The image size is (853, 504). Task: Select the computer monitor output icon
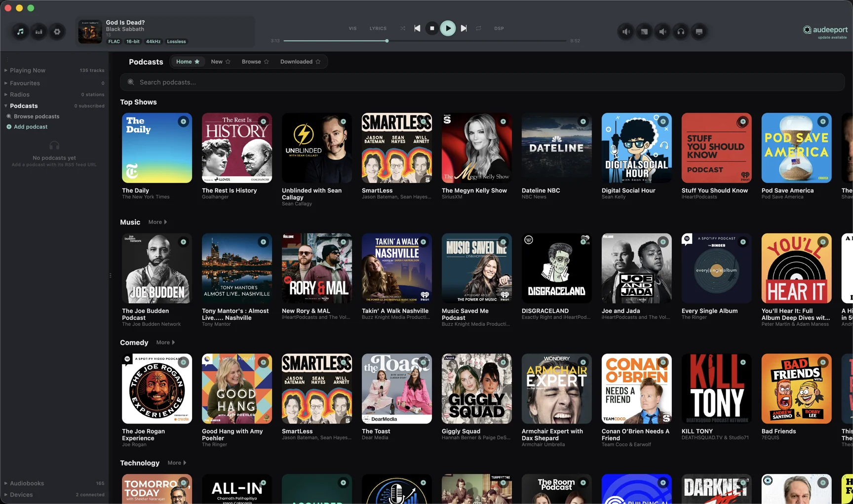[699, 32]
